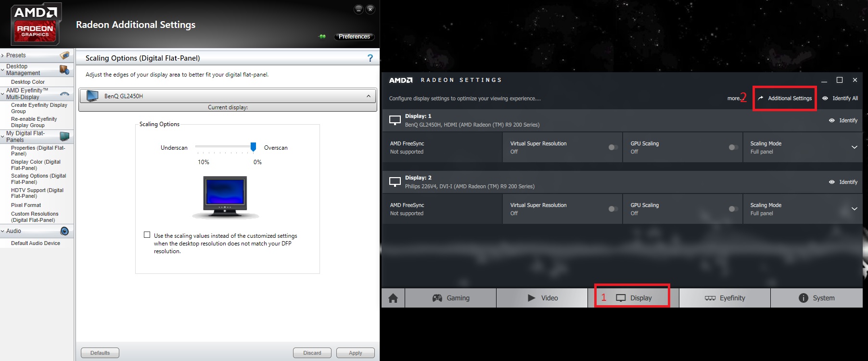Image resolution: width=868 pixels, height=361 pixels.
Task: Open Scaling Mode dropdown for Display 1
Action: 855,147
